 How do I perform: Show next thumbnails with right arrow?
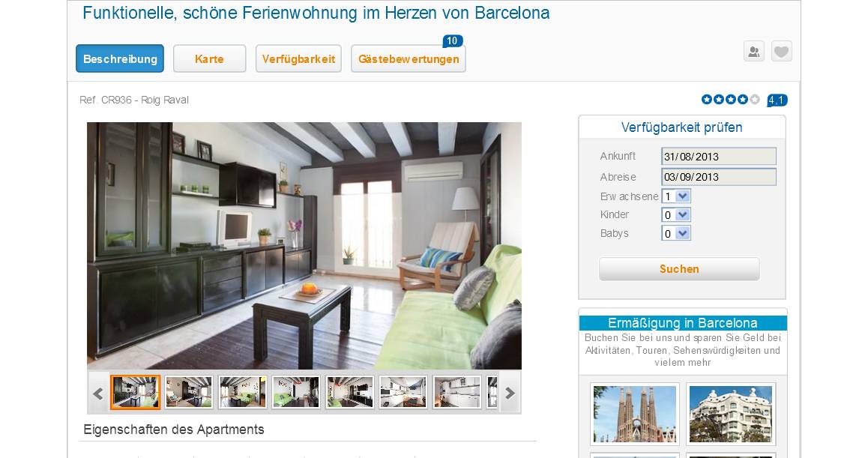[x=510, y=394]
